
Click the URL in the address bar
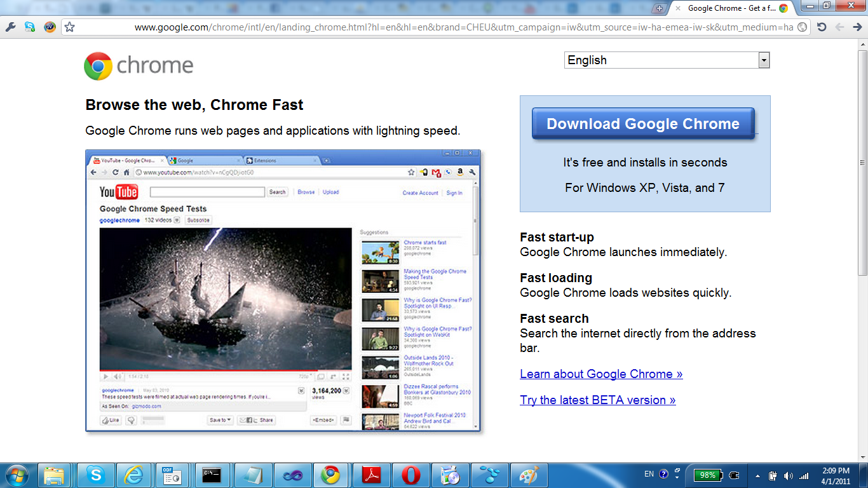point(464,27)
